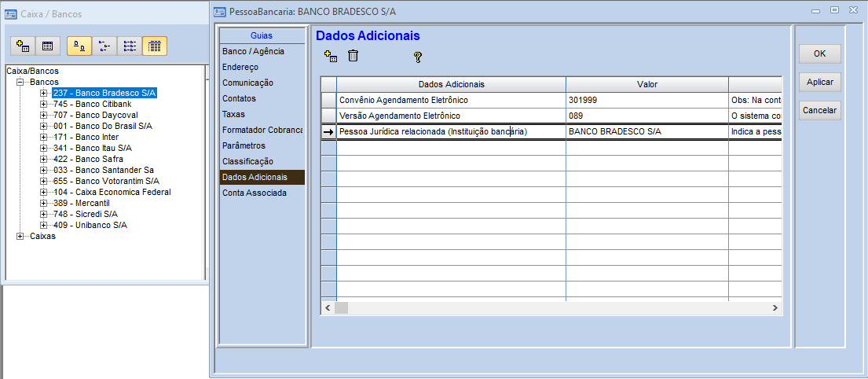Click the Convênio Agendamento Eletrônico cell

pyautogui.click(x=451, y=101)
